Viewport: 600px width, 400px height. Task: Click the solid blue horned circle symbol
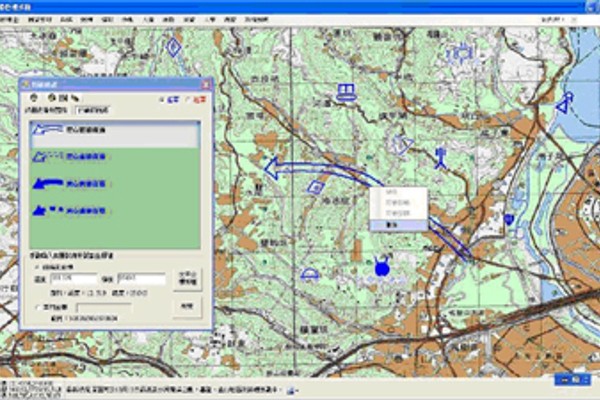(x=382, y=267)
